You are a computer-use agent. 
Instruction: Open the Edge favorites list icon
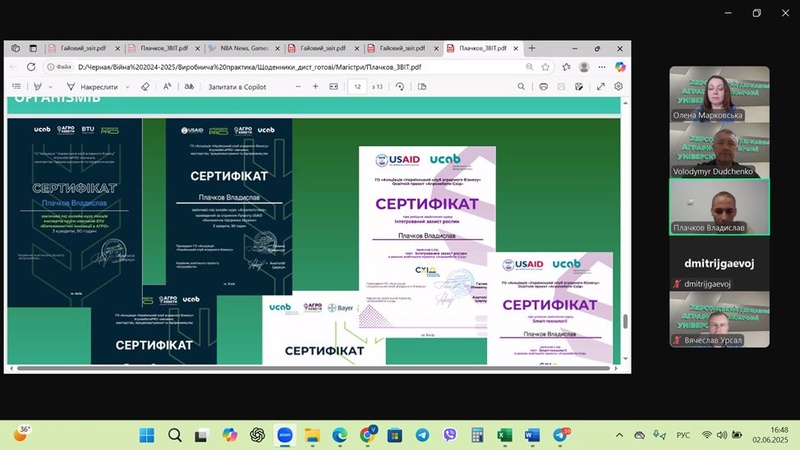click(566, 67)
